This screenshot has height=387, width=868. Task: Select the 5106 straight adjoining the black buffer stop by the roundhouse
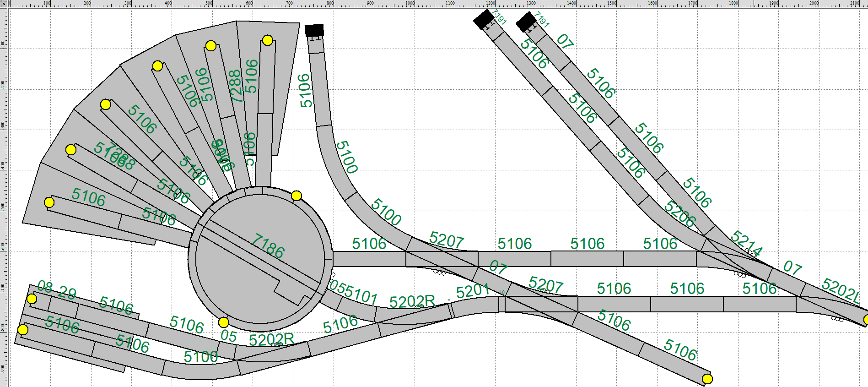(320, 89)
